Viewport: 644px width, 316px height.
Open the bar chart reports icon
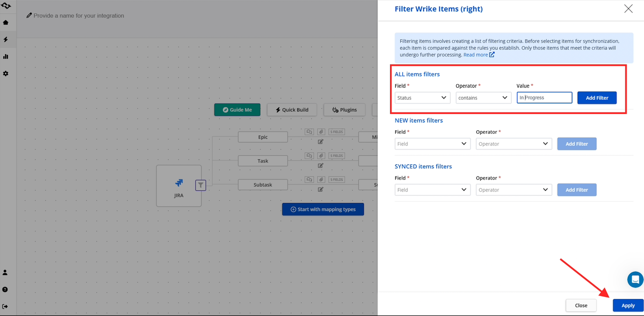tap(6, 57)
